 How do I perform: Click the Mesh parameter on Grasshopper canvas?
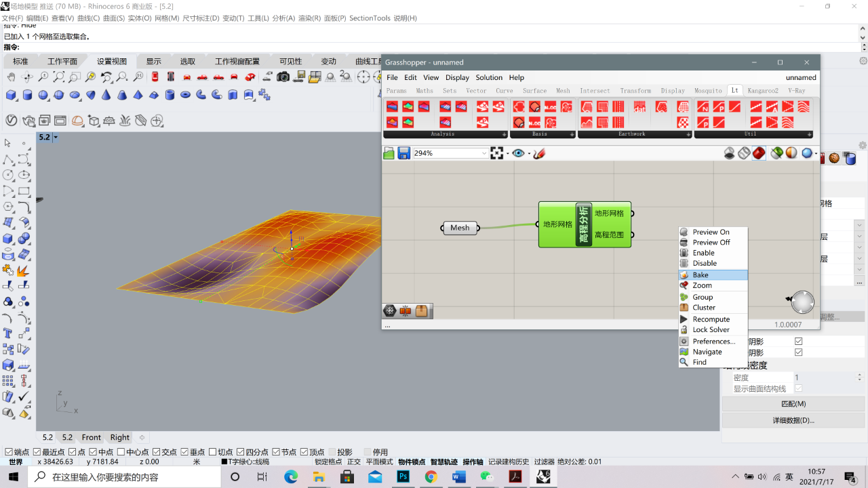click(x=460, y=228)
